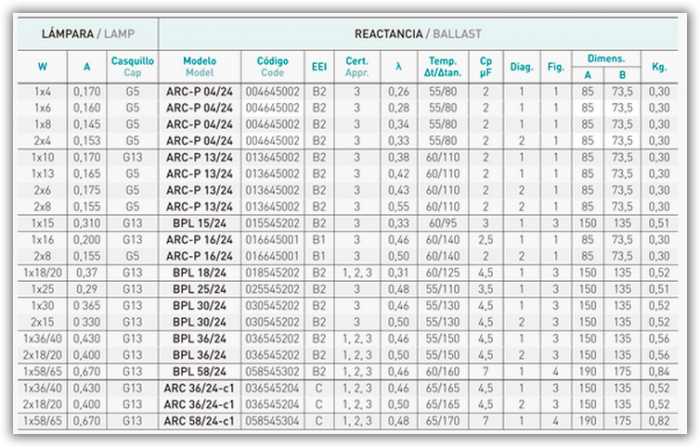Screen dimensions: 700x447
Task: Click the BPL 15/24 model cell
Action: click(200, 221)
